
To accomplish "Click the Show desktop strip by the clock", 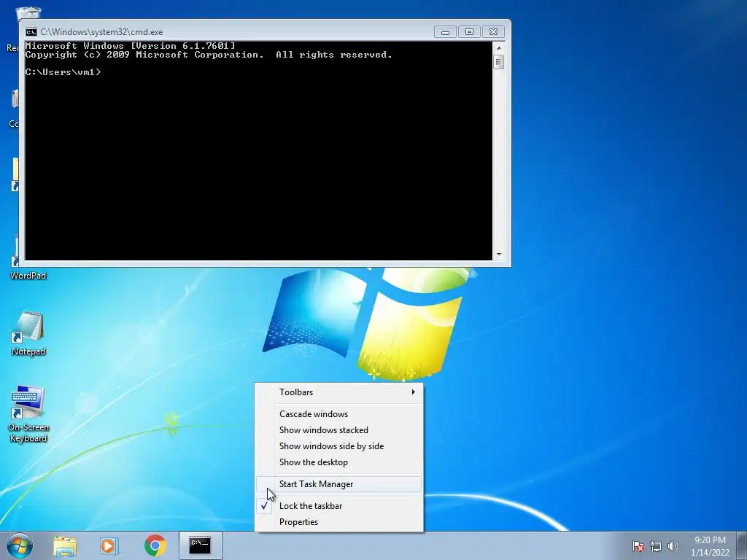I will (x=742, y=545).
